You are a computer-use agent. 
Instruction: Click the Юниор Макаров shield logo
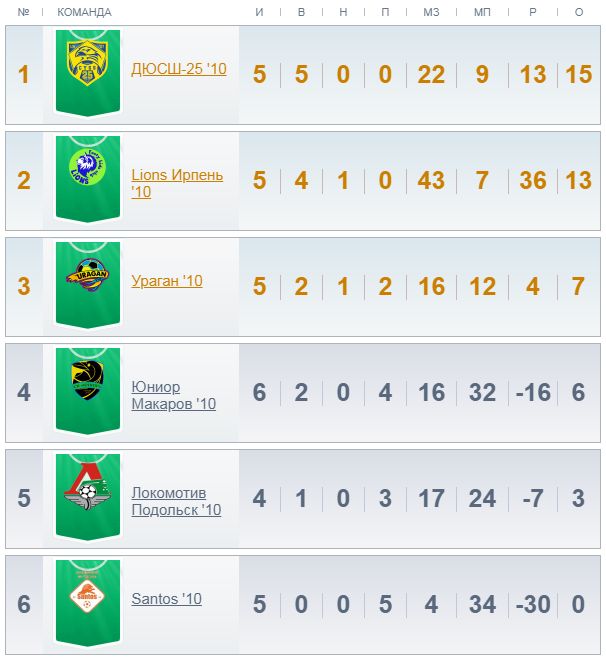(x=87, y=380)
